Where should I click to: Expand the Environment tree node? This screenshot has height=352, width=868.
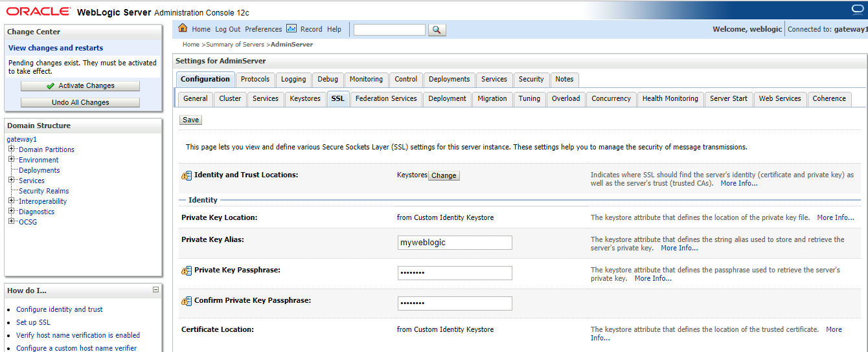tap(12, 160)
